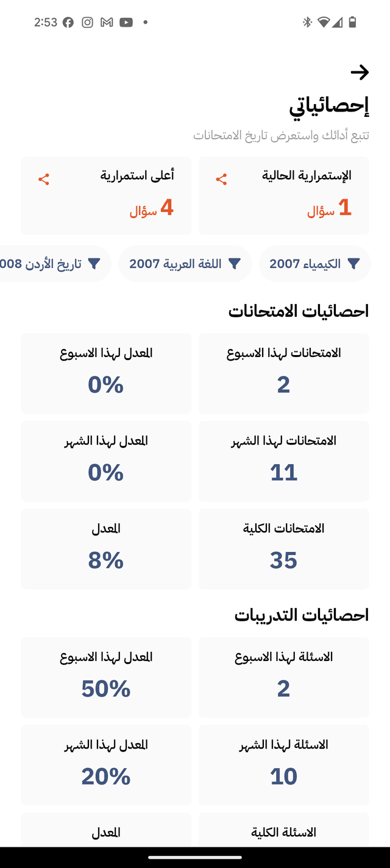
Task: Select the احصائيات الامتحانات section header
Action: click(302, 311)
